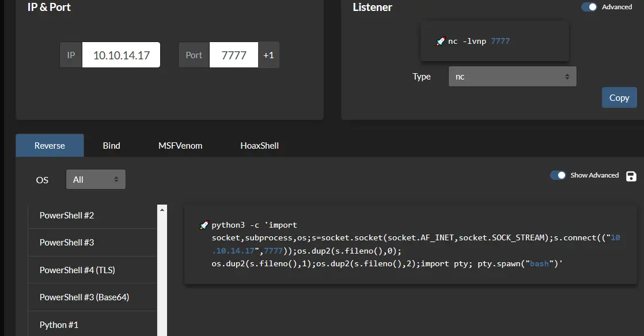The width and height of the screenshot is (644, 336).
Task: Select PowerShell #3 from the list
Action: click(x=92, y=243)
